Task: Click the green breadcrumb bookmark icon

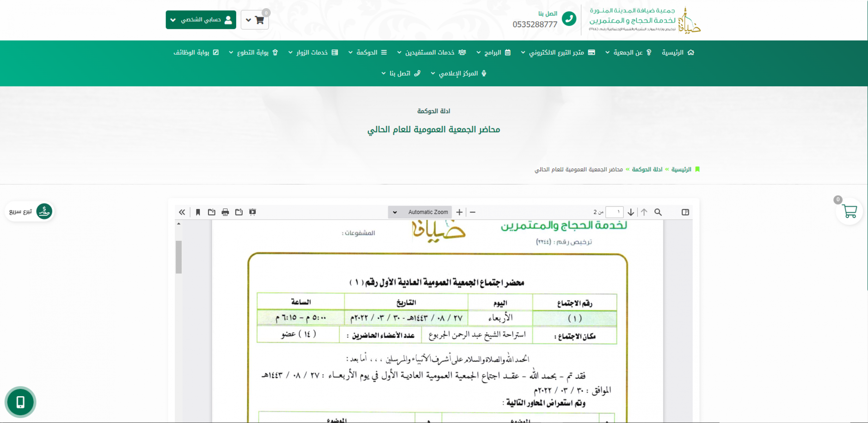Action: tap(697, 169)
